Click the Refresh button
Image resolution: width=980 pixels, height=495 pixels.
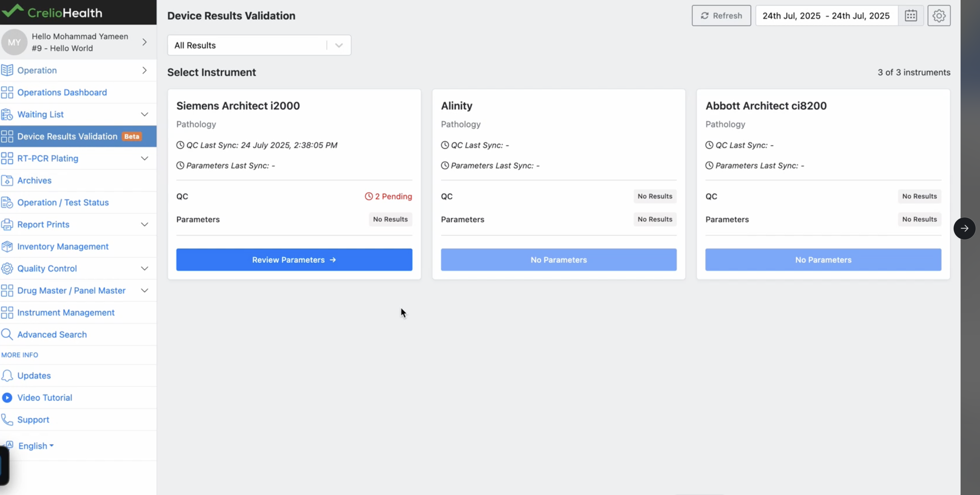click(x=721, y=16)
